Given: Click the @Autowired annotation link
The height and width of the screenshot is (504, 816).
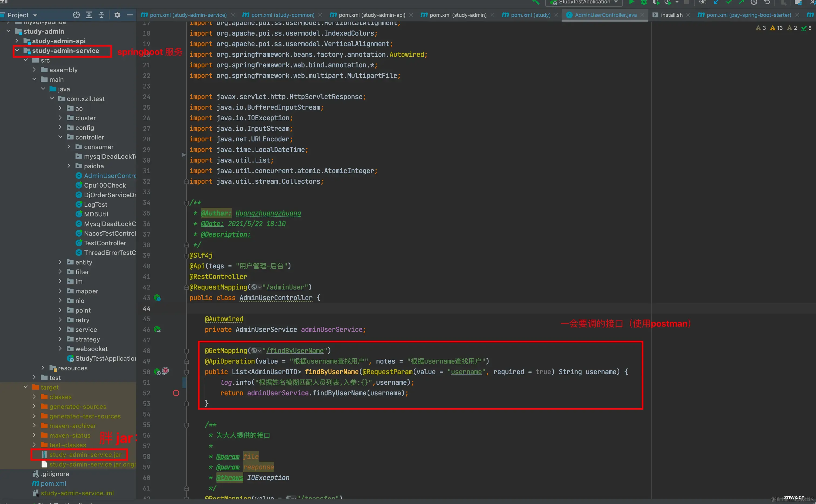Looking at the screenshot, I should (x=224, y=318).
